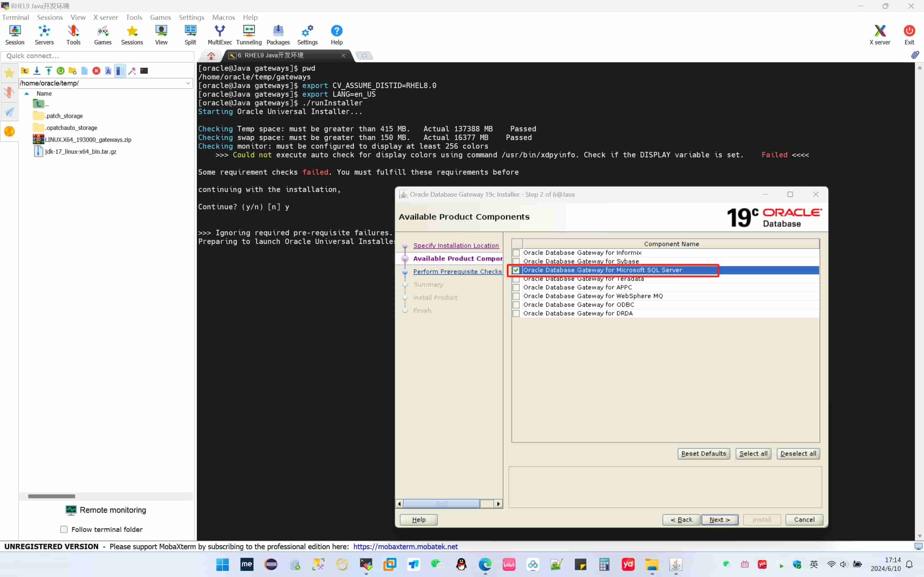Open the Terminal menu

(x=16, y=17)
